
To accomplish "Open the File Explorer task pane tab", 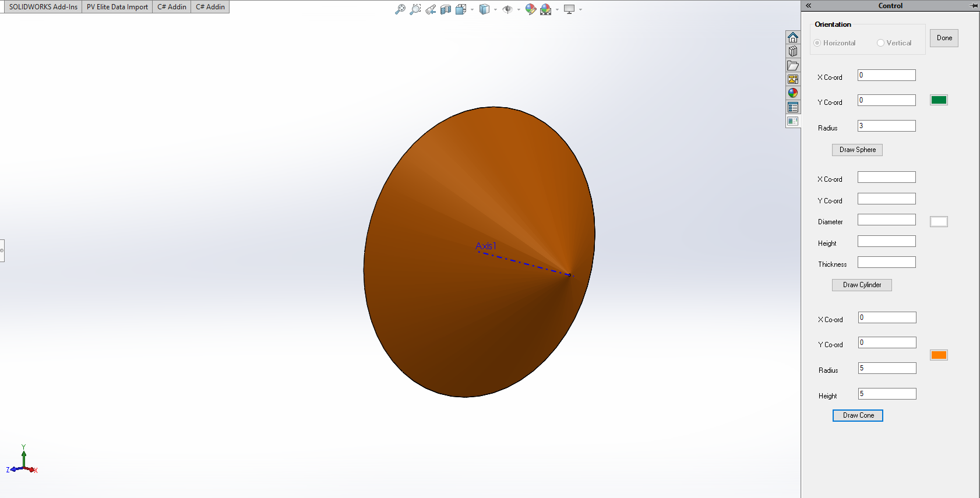I will click(793, 65).
